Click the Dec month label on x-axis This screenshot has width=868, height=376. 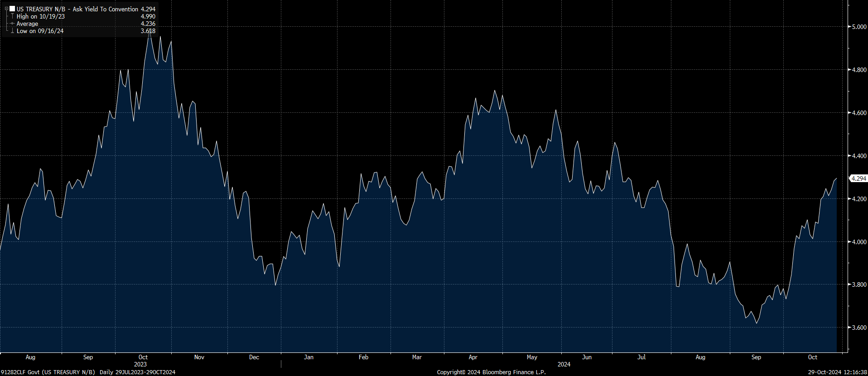(254, 357)
